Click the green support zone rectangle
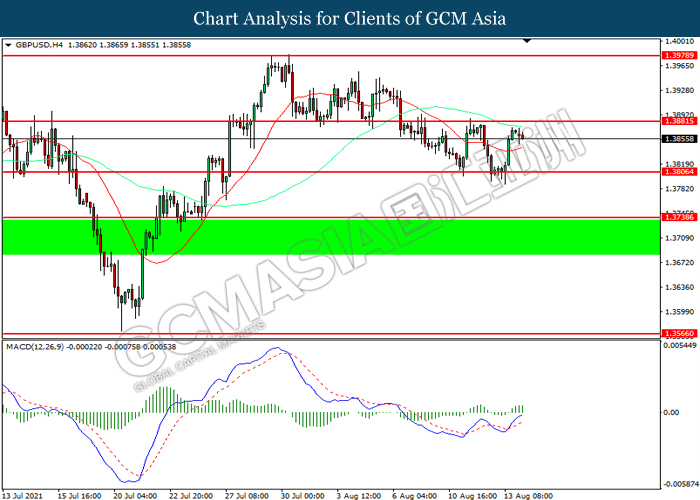The height and width of the screenshot is (500, 700). pos(331,237)
